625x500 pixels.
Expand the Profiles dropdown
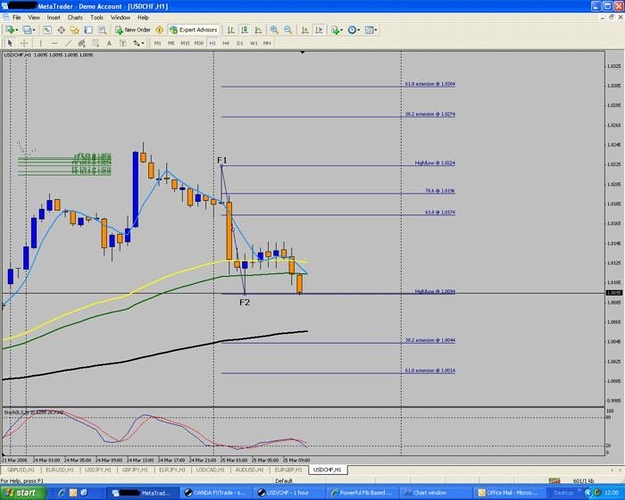[34, 30]
